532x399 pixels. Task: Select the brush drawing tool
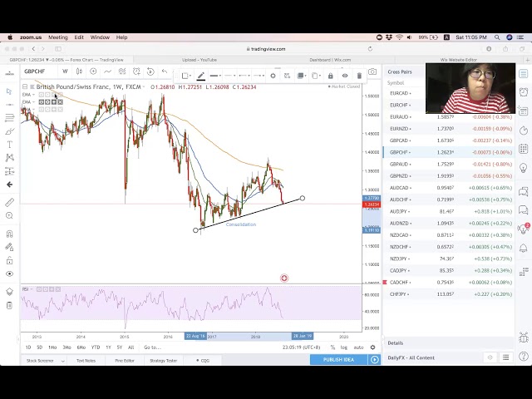click(x=10, y=131)
